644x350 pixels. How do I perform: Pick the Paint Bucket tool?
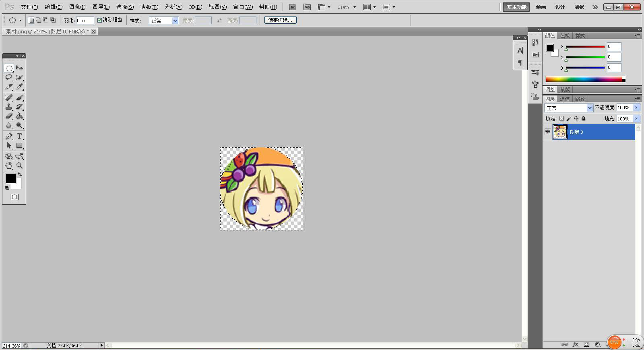coord(19,116)
